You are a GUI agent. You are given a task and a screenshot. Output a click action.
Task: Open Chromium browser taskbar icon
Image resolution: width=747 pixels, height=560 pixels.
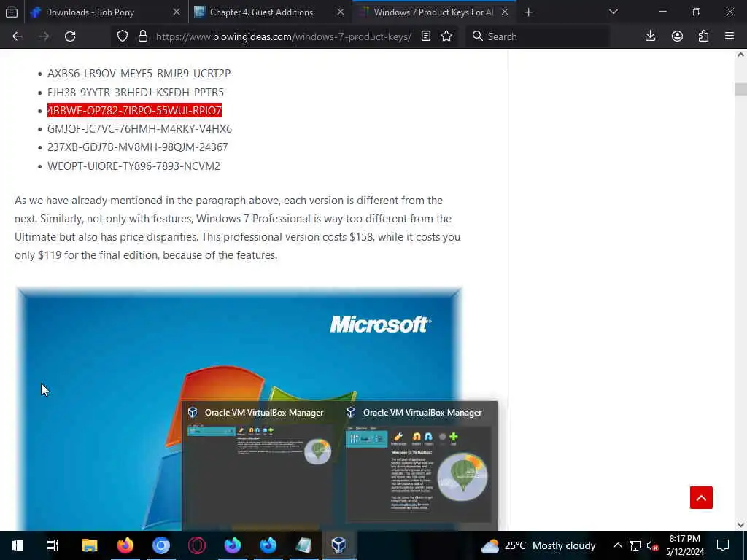[161, 545]
